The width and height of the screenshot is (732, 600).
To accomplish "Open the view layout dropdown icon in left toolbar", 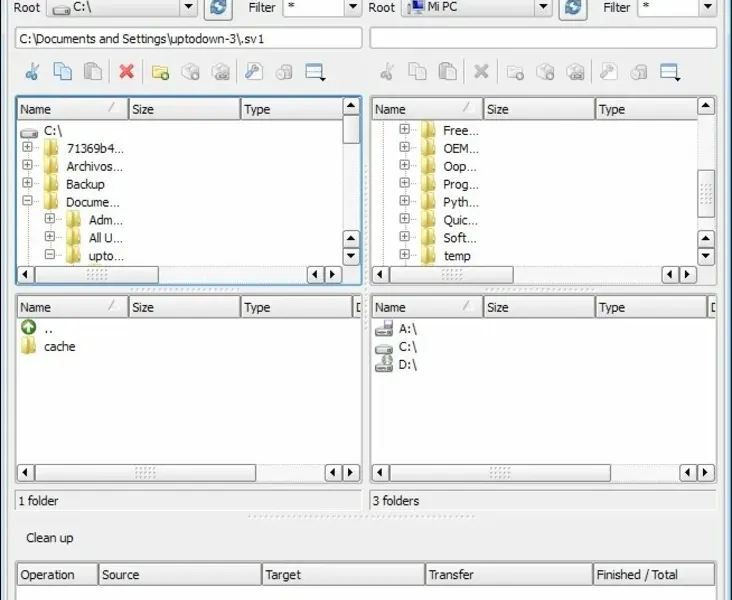I will pos(315,72).
